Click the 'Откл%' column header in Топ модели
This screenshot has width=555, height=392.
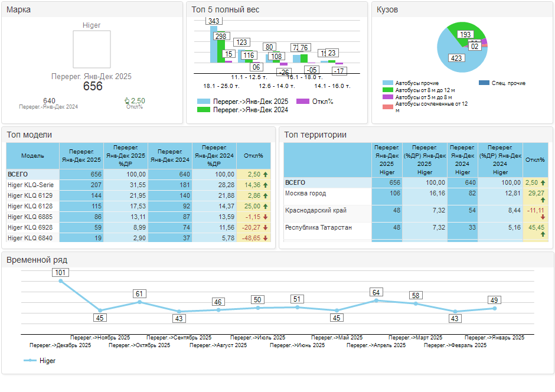[253, 156]
